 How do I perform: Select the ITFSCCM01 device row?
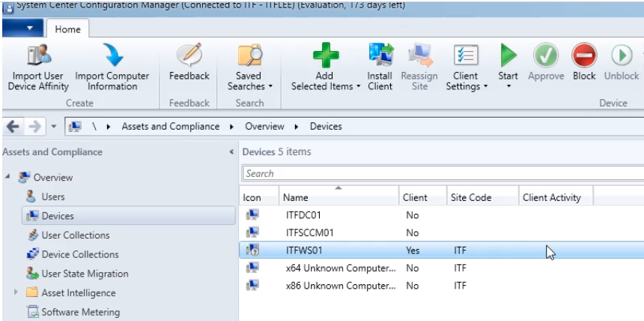coord(442,232)
